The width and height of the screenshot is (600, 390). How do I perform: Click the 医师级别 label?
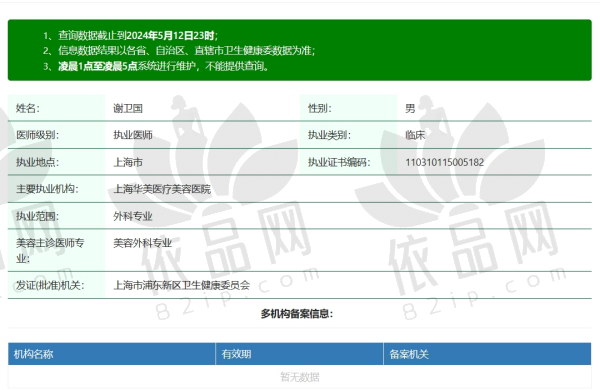click(37, 135)
